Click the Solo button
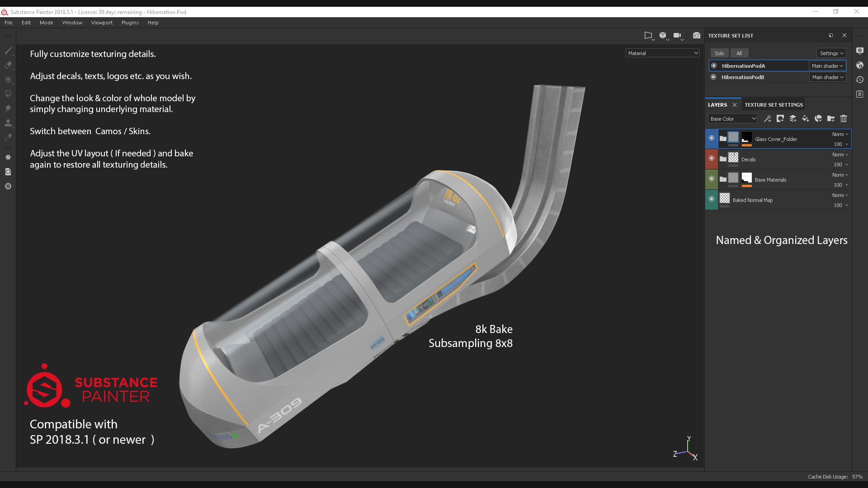Image resolution: width=868 pixels, height=488 pixels. click(719, 53)
